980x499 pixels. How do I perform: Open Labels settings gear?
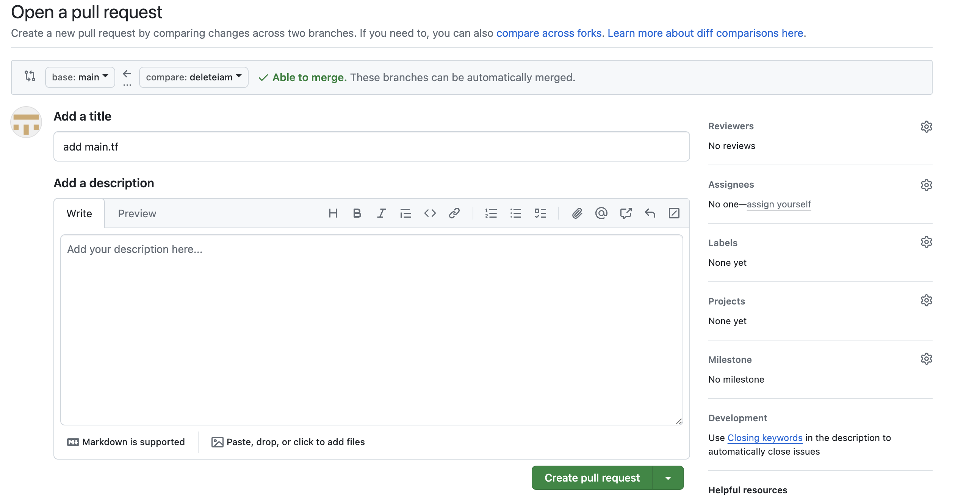coord(926,242)
